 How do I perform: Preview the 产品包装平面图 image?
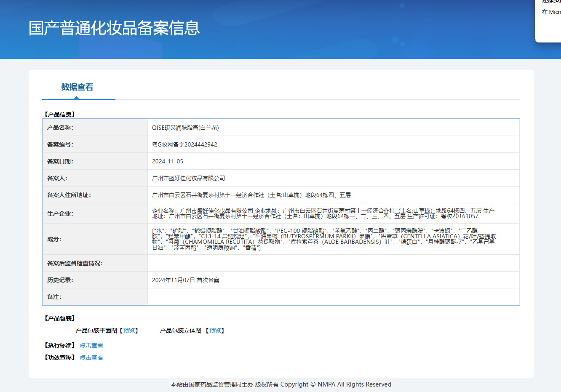(x=129, y=331)
